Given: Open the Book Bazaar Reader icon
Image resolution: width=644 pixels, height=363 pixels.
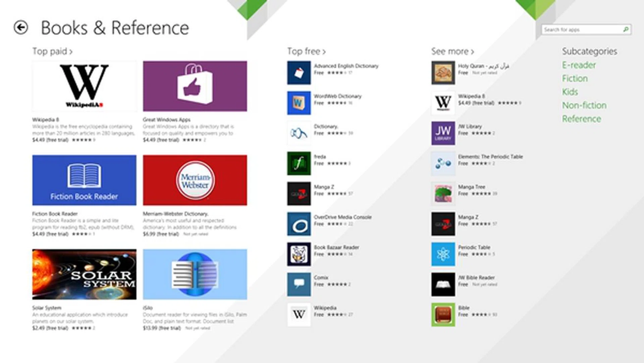Looking at the screenshot, I should 299,254.
